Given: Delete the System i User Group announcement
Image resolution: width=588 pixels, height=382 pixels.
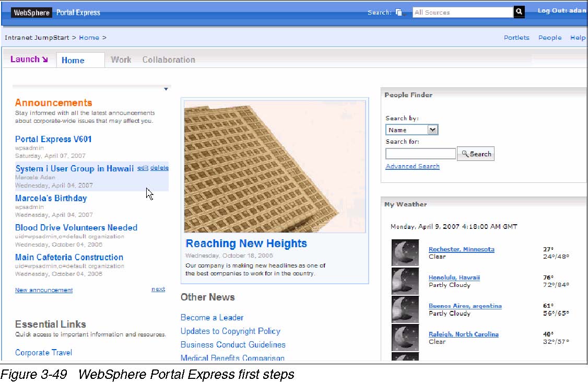Looking at the screenshot, I should coord(159,168).
